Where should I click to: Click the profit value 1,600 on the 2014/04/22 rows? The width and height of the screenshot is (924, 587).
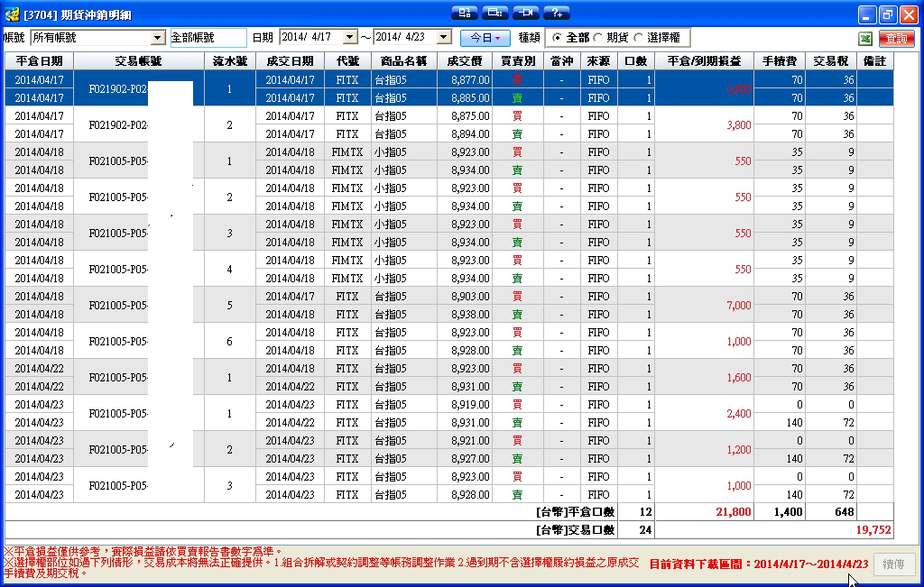click(739, 378)
